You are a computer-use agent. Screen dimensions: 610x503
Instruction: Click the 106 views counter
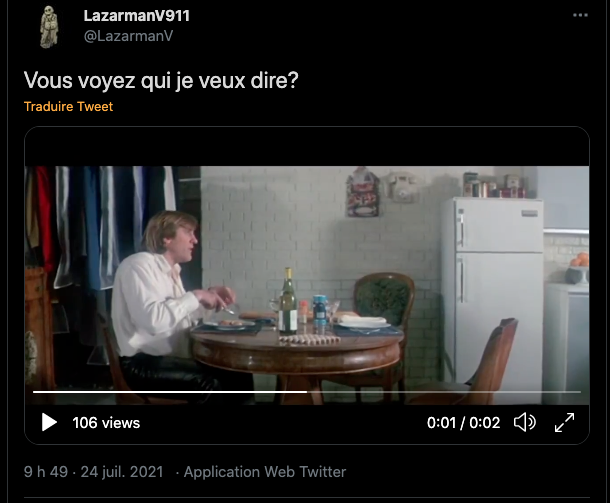click(x=106, y=423)
